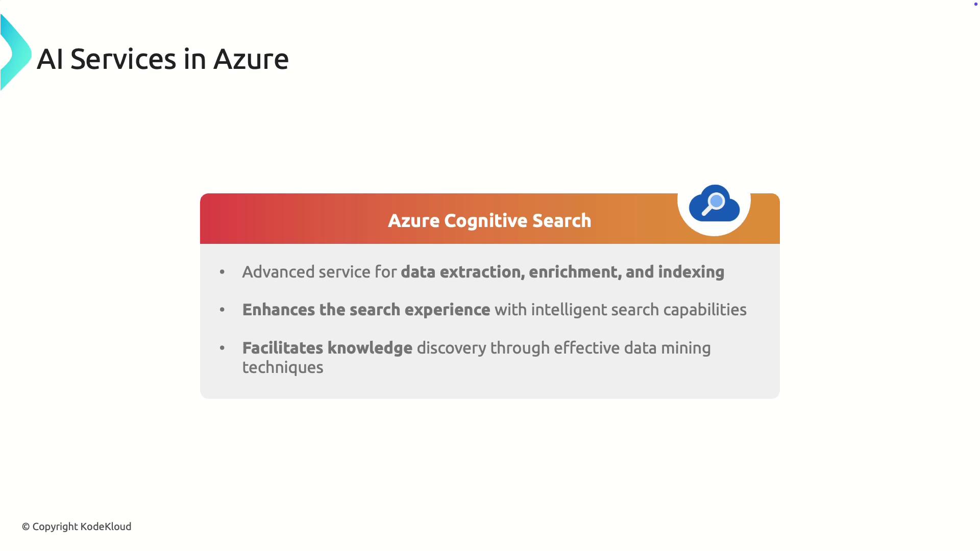
Task: Click the bullet dot before "Advanced service"
Action: coord(222,272)
